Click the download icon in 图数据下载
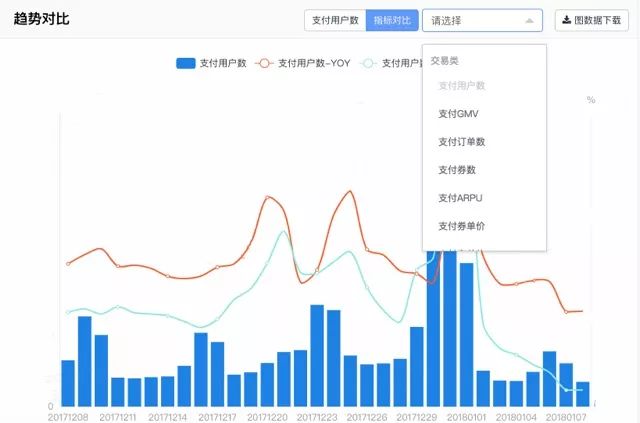The width and height of the screenshot is (640, 423). coord(566,20)
